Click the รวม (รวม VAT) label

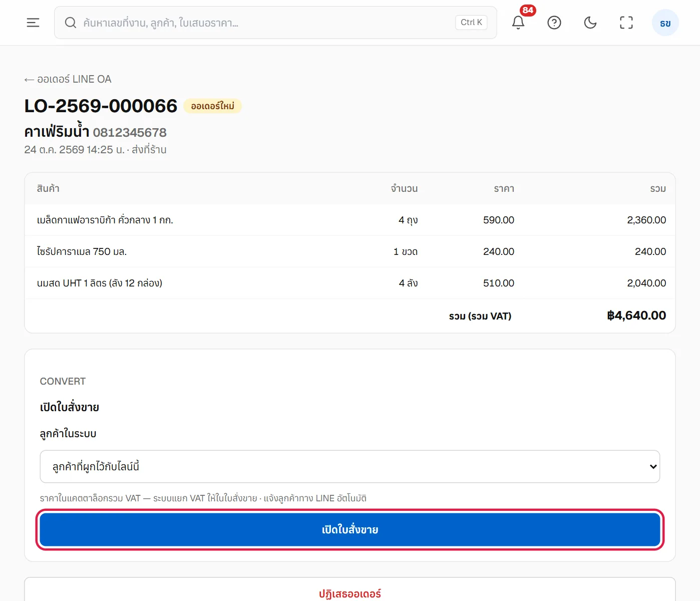[480, 316]
